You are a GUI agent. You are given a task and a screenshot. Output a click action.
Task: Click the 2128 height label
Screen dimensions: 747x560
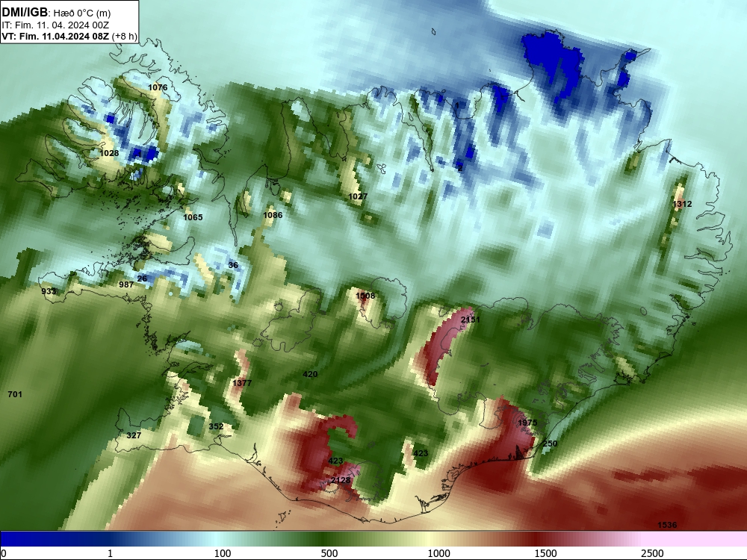tap(341, 480)
